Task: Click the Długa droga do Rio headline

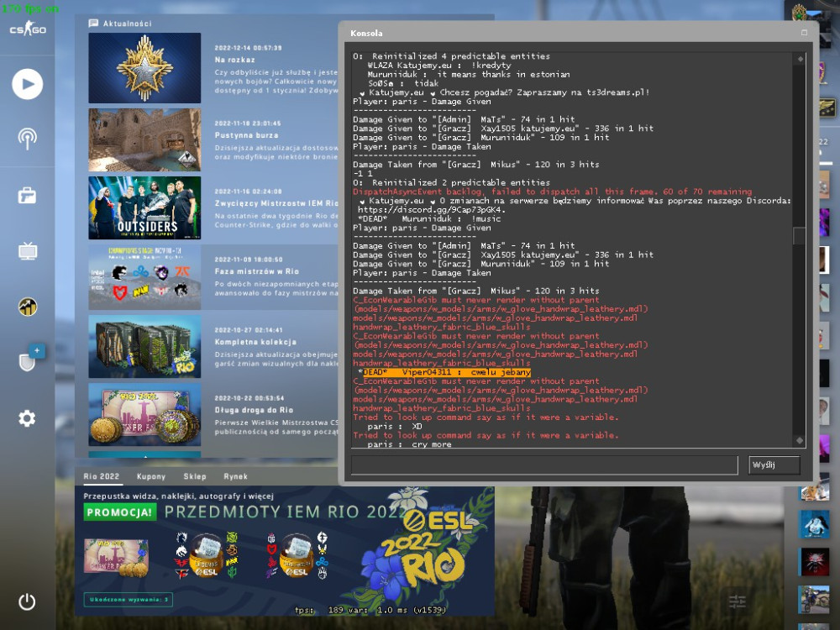Action: pos(254,410)
